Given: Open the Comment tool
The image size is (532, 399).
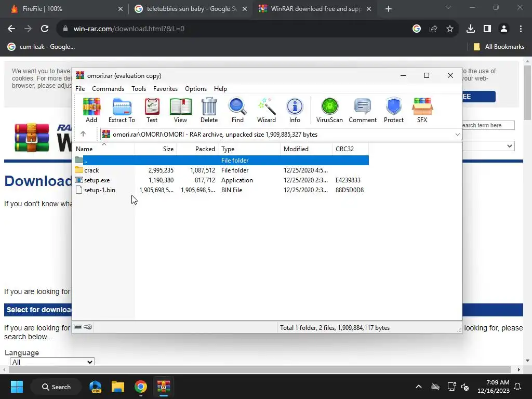Looking at the screenshot, I should (x=362, y=110).
